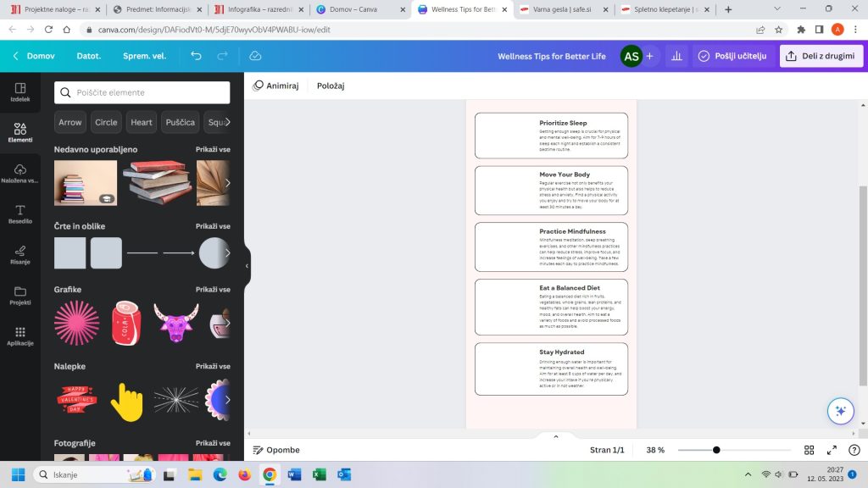Image resolution: width=868 pixels, height=488 pixels.
Task: Open the Naložena vsebina uploads panel
Action: [20, 173]
